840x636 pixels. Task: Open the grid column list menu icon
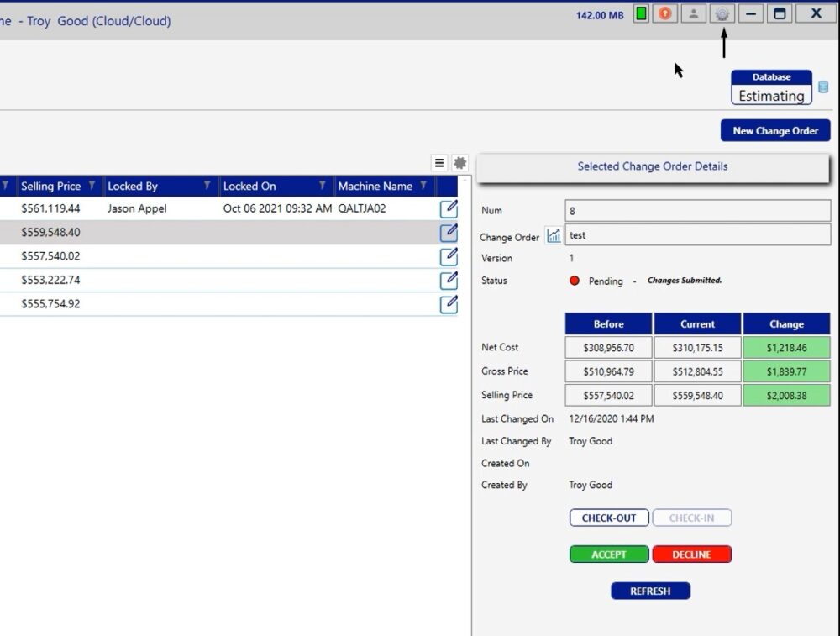[438, 163]
